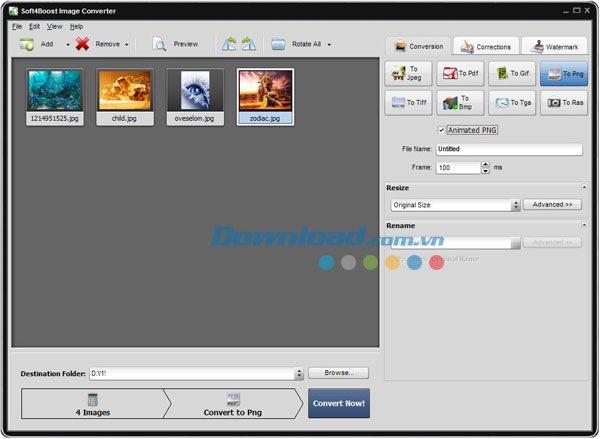The width and height of the screenshot is (600, 439).
Task: Rotate image left icon
Action: pyautogui.click(x=229, y=44)
